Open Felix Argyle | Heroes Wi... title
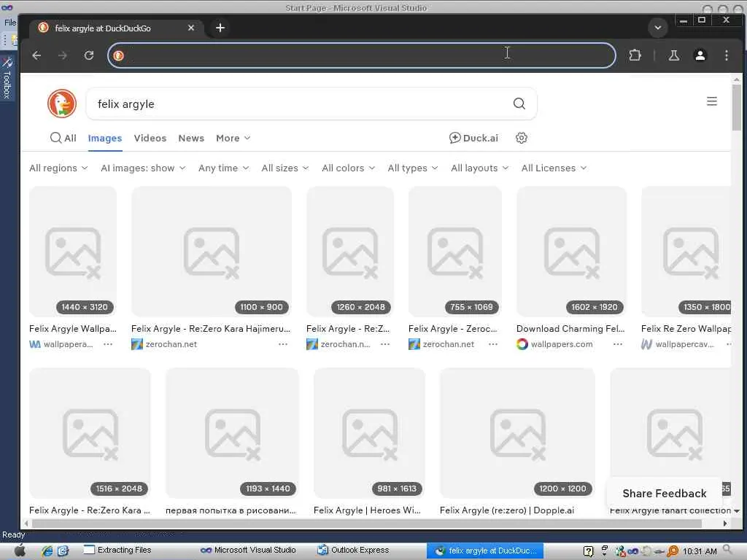Image resolution: width=747 pixels, height=560 pixels. pos(367,510)
